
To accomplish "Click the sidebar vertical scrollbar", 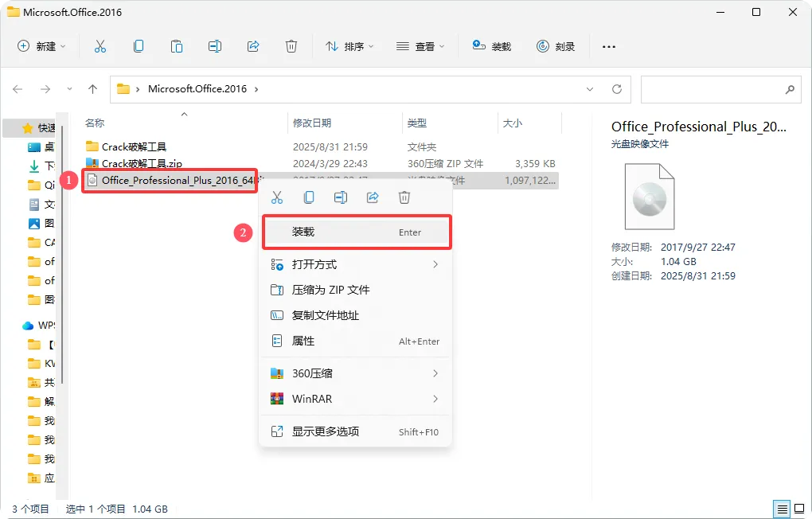I will pyautogui.click(x=62, y=254).
